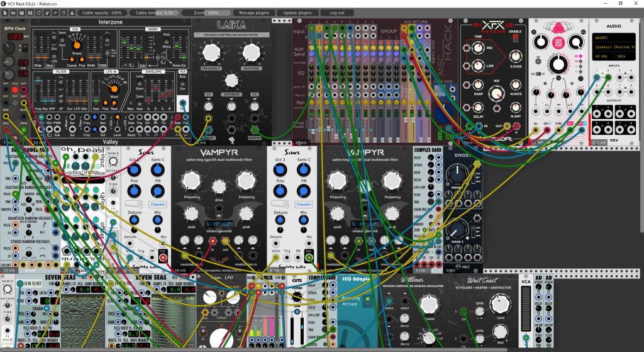Click the Vult KNOB 1 dial

[457, 174]
